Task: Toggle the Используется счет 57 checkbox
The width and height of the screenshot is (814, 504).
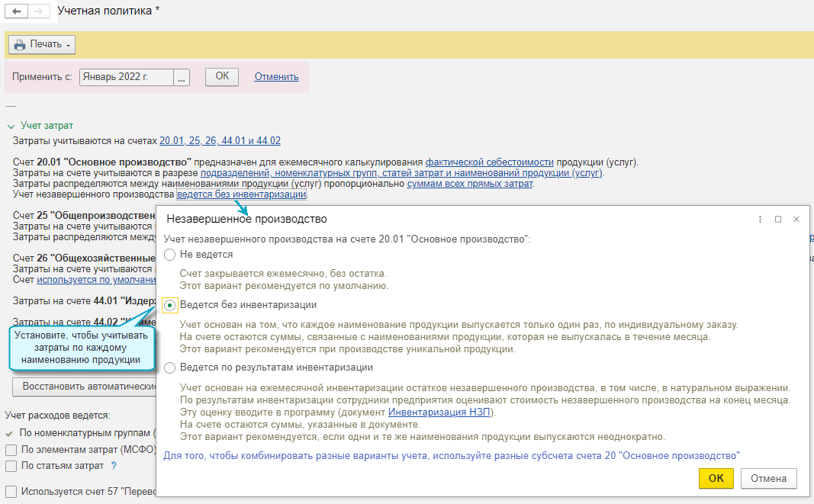Action: pyautogui.click(x=11, y=492)
